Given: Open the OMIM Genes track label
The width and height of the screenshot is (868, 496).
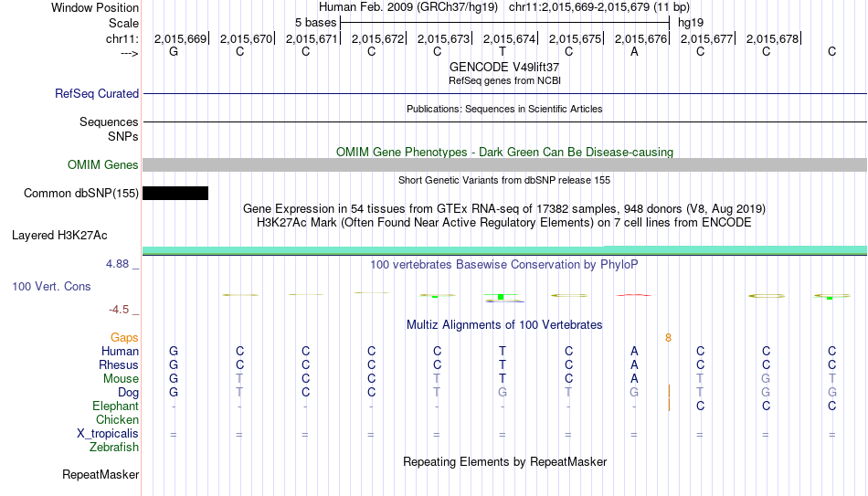Looking at the screenshot, I should (x=102, y=165).
